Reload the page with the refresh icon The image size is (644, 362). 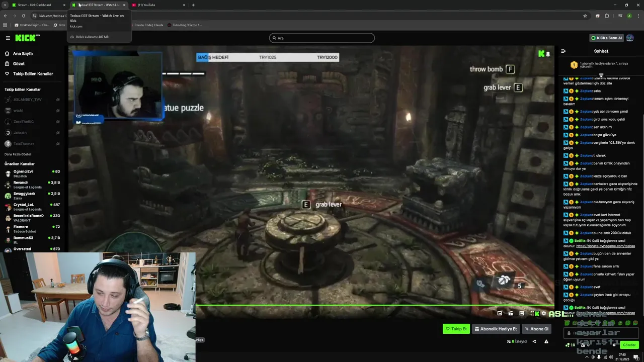click(x=24, y=16)
